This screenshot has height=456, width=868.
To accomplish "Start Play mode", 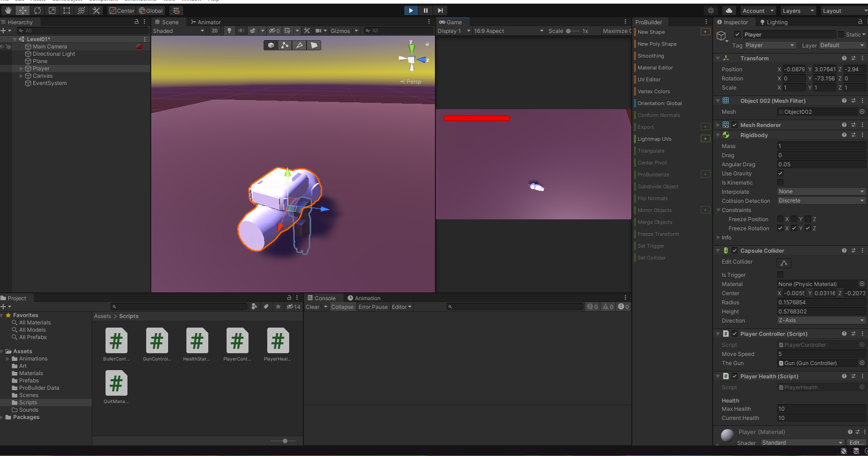I will [x=411, y=11].
